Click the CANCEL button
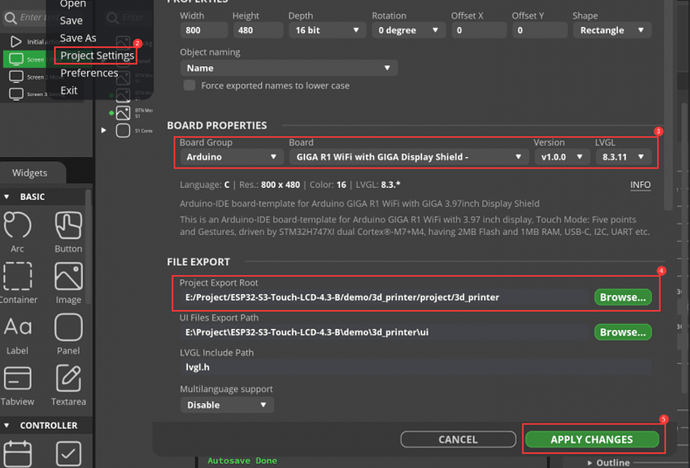The width and height of the screenshot is (690, 468). tap(458, 439)
